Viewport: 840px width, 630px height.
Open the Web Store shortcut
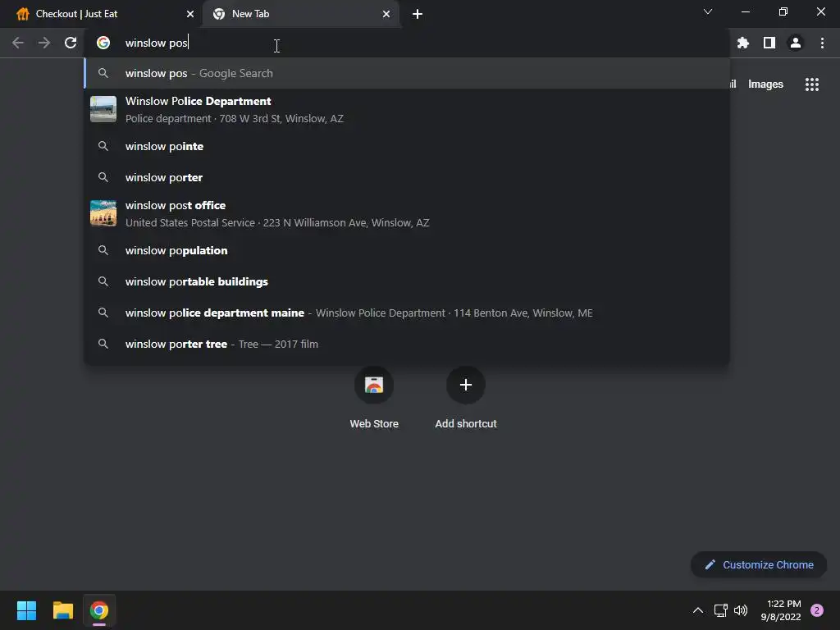(x=374, y=398)
